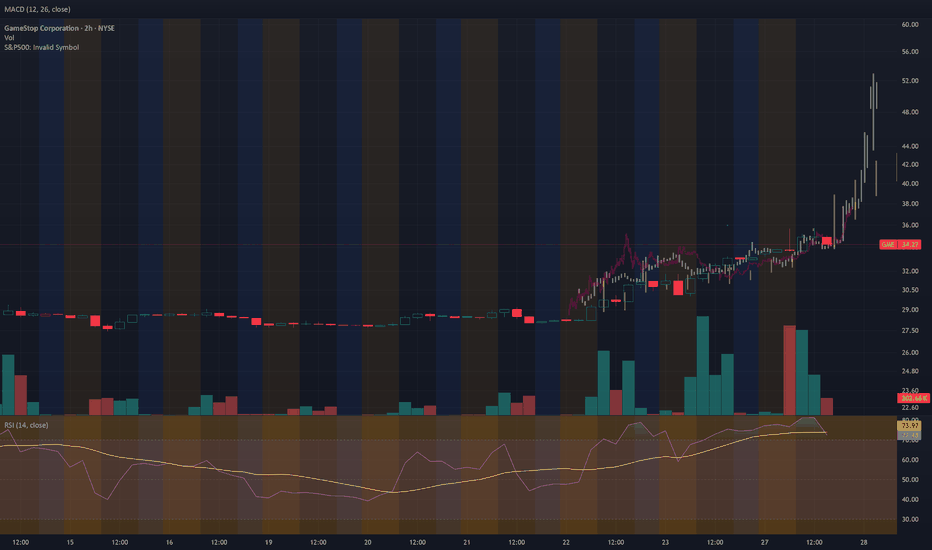Select the 30.00 RSI axis label
Image resolution: width=932 pixels, height=550 pixels.
tap(909, 520)
